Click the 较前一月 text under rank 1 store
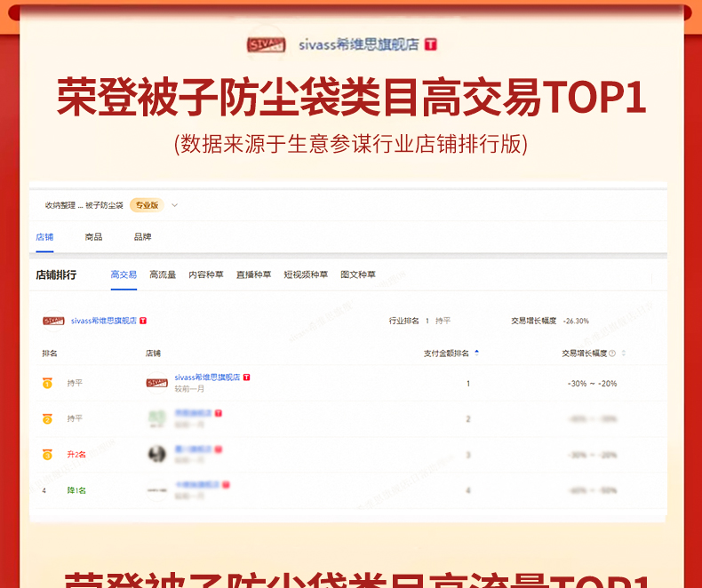This screenshot has width=702, height=588. [x=189, y=389]
